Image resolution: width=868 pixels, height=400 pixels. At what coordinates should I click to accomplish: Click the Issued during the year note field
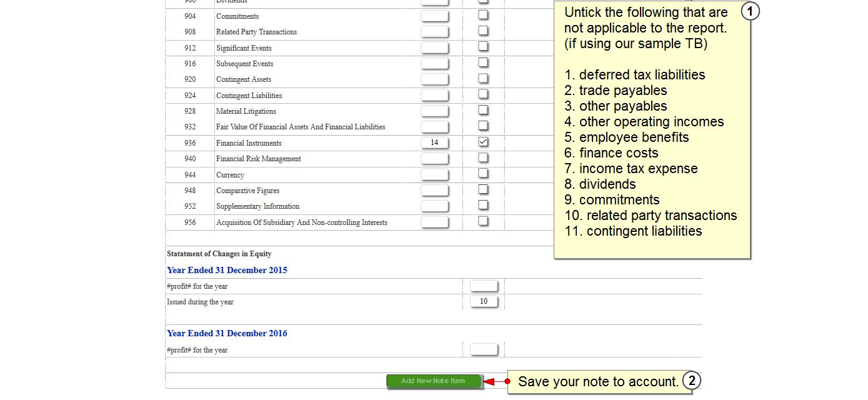pyautogui.click(x=484, y=301)
